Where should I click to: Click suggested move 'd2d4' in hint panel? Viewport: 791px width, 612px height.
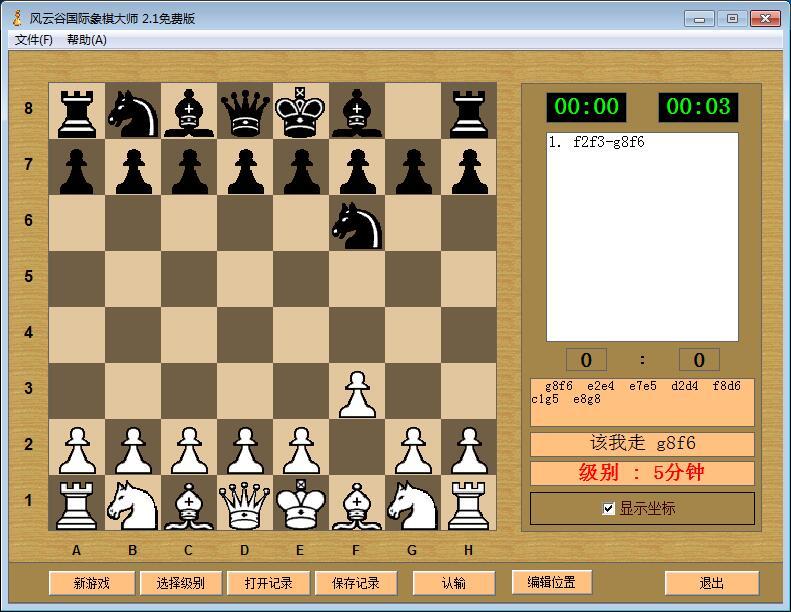pyautogui.click(x=685, y=386)
